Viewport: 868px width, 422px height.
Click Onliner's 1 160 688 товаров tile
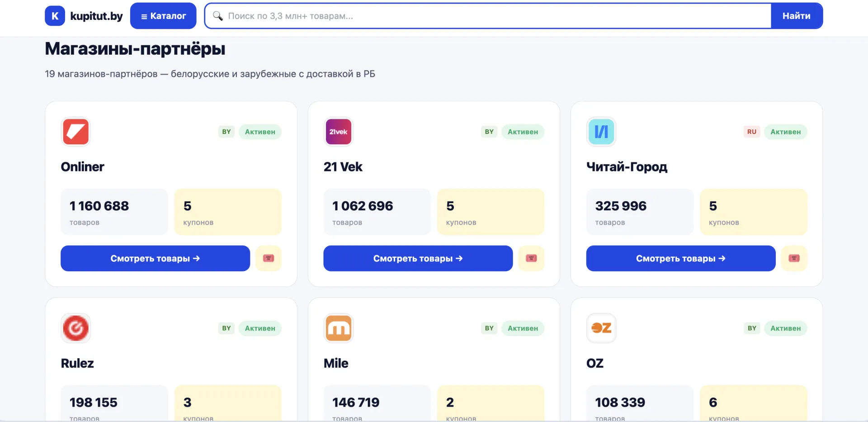click(114, 212)
